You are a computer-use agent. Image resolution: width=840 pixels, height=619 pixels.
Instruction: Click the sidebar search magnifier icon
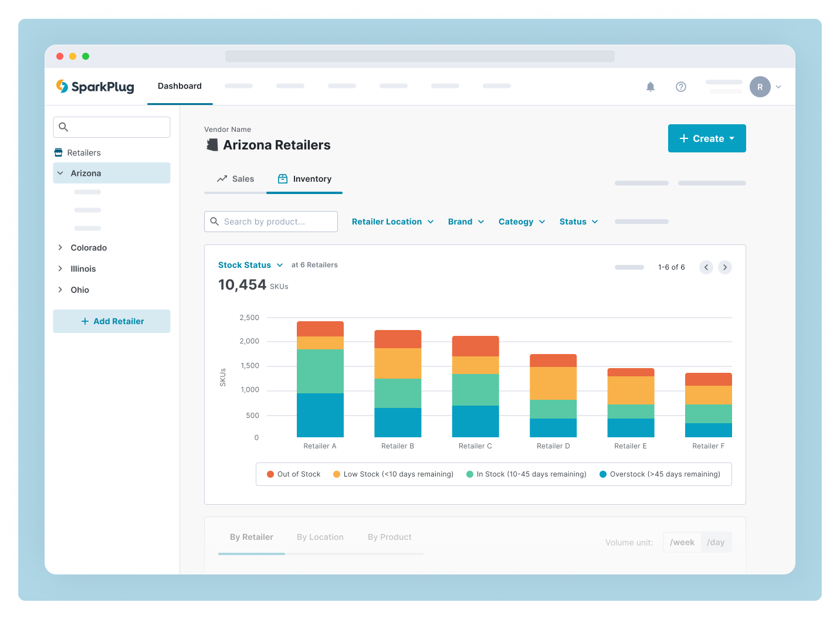[64, 127]
